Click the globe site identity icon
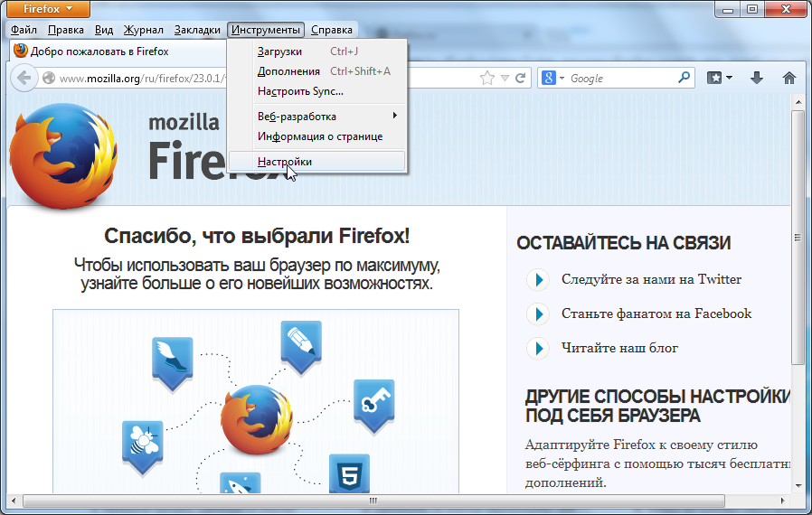The width and height of the screenshot is (812, 515). pos(49,79)
